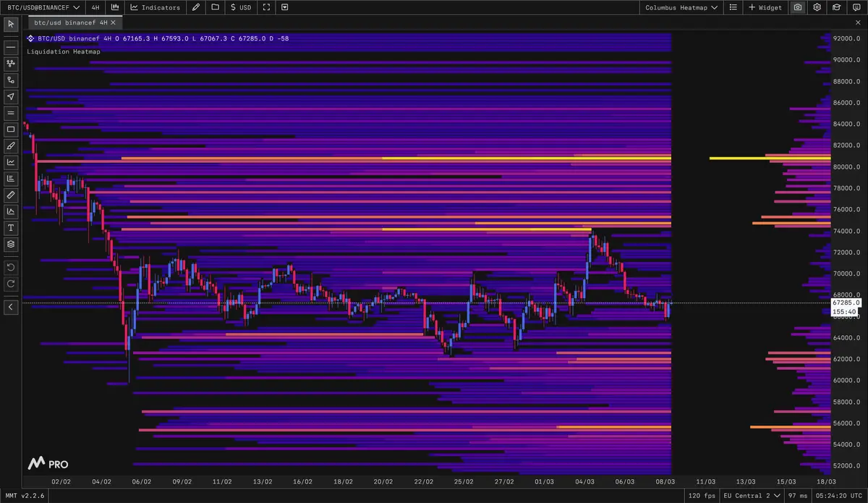
Task: Click the MMT v2.2.6 version label
Action: click(x=25, y=496)
